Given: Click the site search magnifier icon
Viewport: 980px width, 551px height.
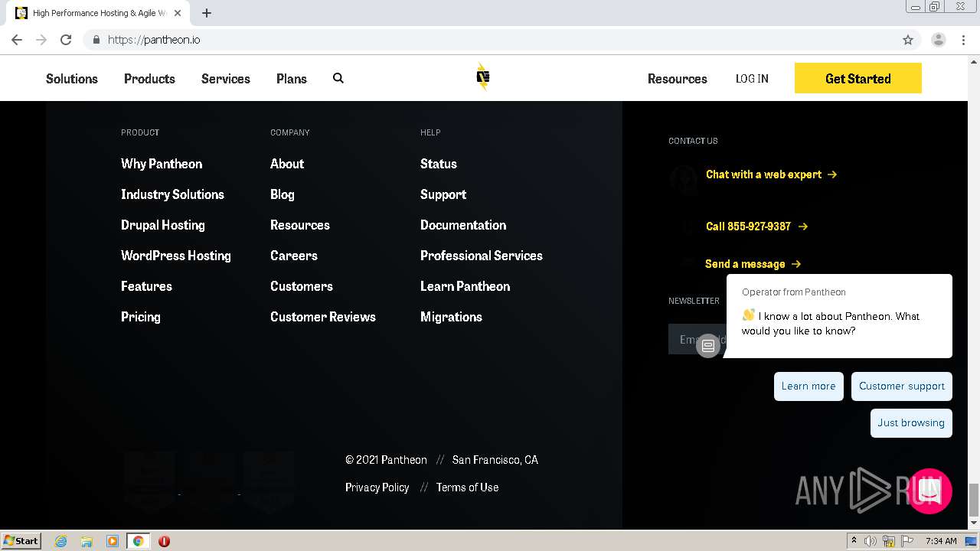Looking at the screenshot, I should [x=338, y=78].
